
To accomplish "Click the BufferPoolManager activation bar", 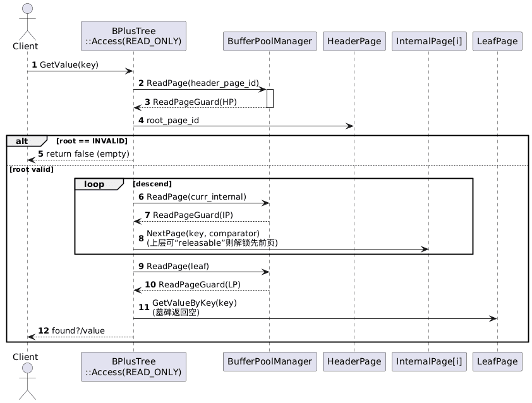I will pos(269,98).
